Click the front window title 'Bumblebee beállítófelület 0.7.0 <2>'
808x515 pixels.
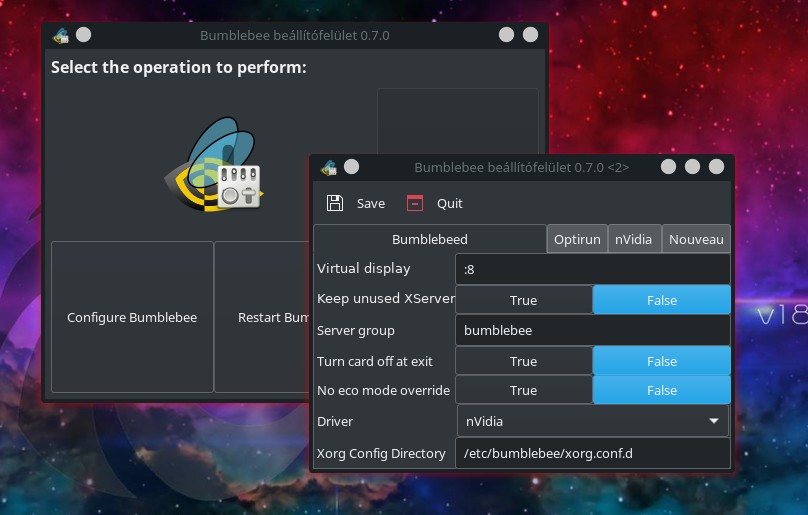(x=521, y=168)
